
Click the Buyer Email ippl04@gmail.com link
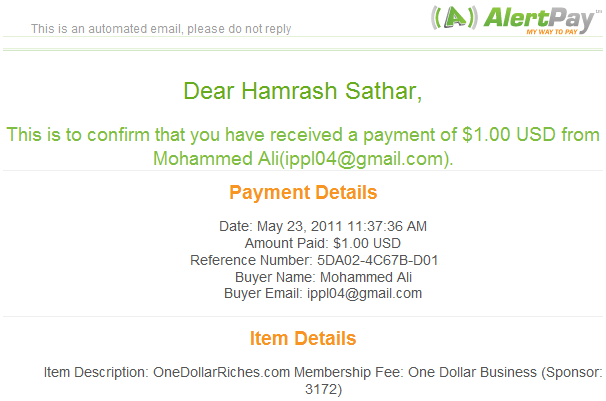364,294
